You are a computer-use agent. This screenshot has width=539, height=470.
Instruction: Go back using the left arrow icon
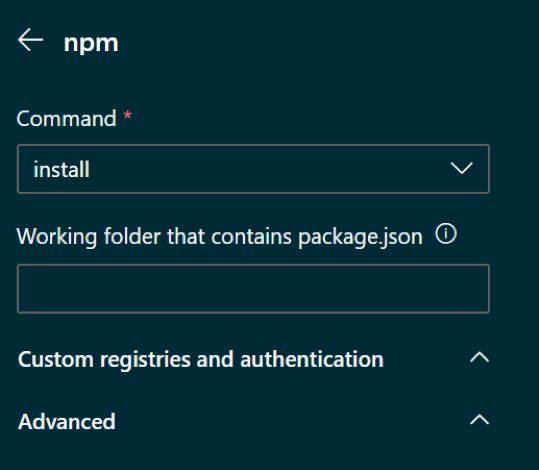click(31, 40)
